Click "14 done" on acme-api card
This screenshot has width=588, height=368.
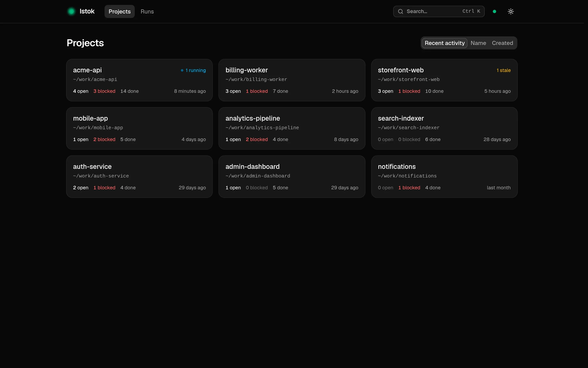[129, 91]
